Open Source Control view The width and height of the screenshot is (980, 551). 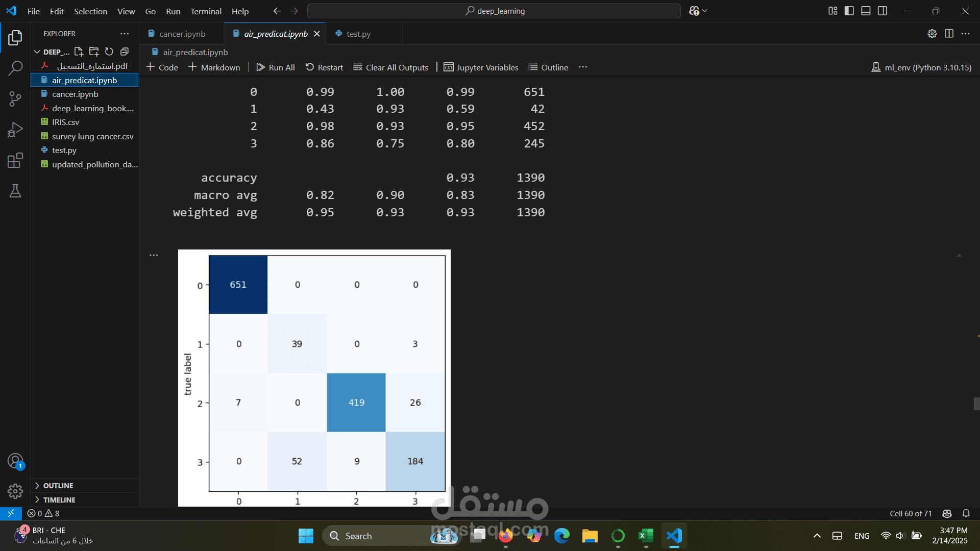point(15,99)
